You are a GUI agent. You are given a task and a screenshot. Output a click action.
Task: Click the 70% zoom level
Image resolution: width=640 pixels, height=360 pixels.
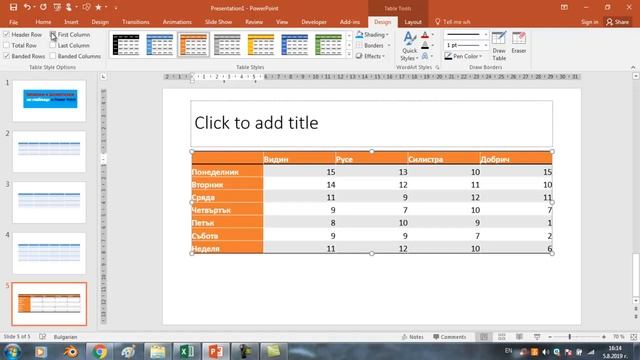point(618,337)
